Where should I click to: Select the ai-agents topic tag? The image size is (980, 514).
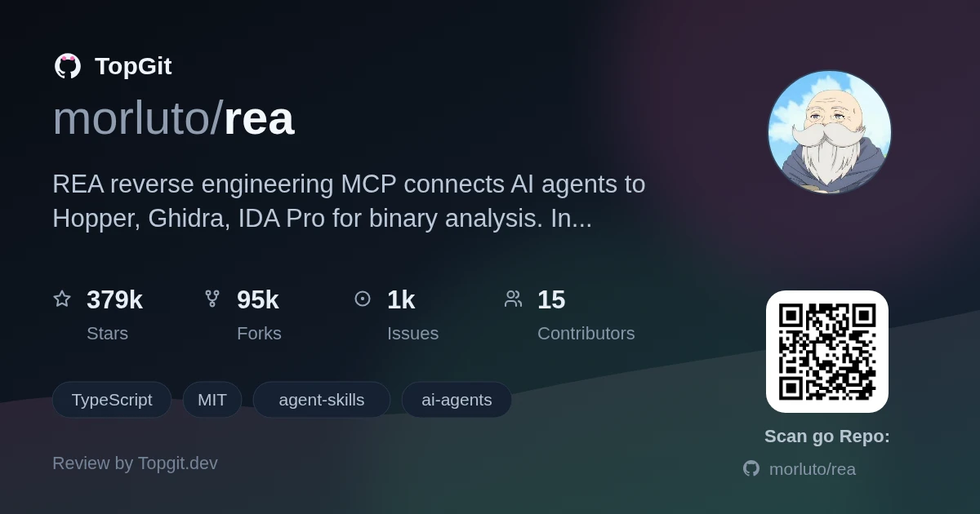[457, 400]
